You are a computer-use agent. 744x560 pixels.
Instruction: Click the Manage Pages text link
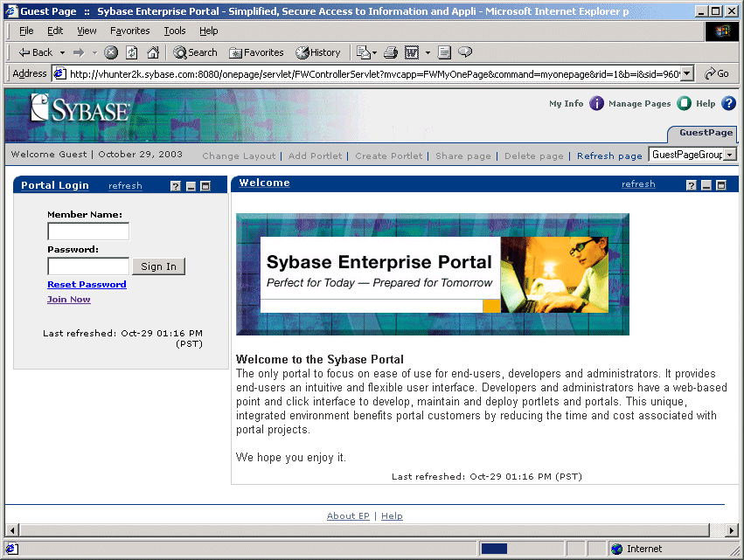point(640,103)
